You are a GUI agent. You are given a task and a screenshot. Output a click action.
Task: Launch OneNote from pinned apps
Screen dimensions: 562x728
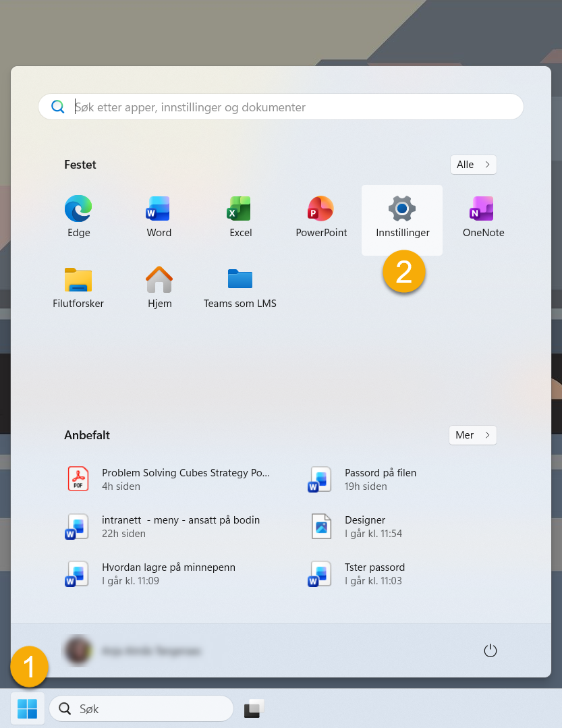(x=483, y=216)
